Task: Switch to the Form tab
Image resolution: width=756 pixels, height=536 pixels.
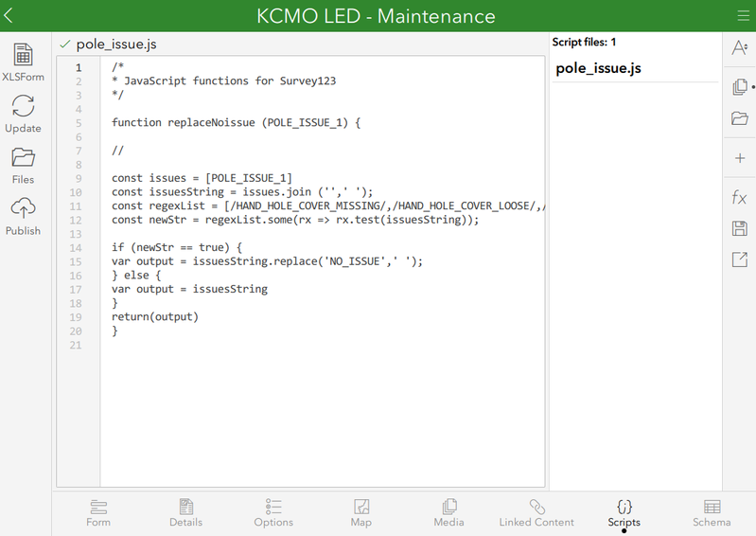Action: click(98, 513)
